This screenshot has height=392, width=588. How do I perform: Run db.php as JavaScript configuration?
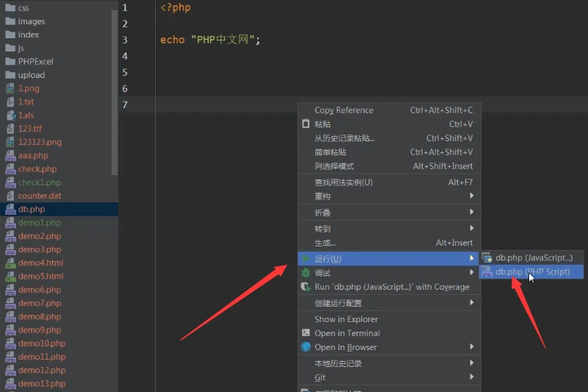pyautogui.click(x=531, y=257)
